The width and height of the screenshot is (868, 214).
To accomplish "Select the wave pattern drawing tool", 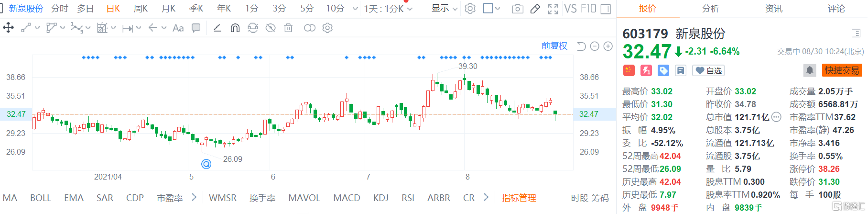I will point(76,28).
